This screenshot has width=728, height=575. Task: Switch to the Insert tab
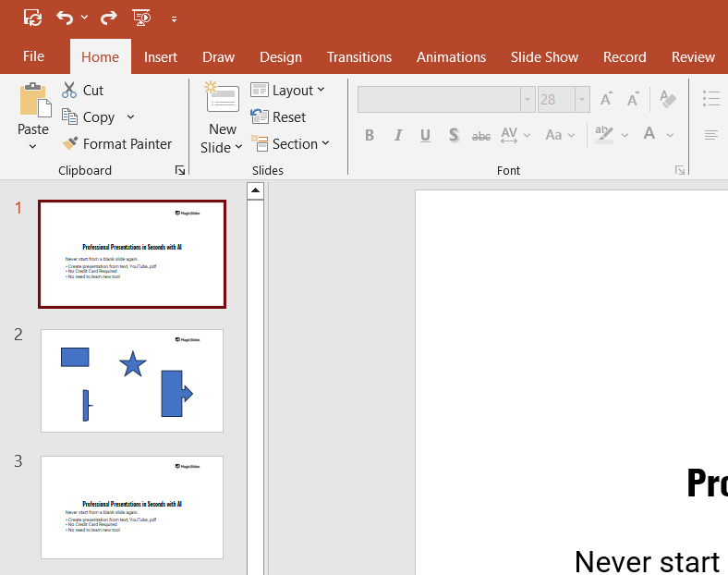coord(161,57)
